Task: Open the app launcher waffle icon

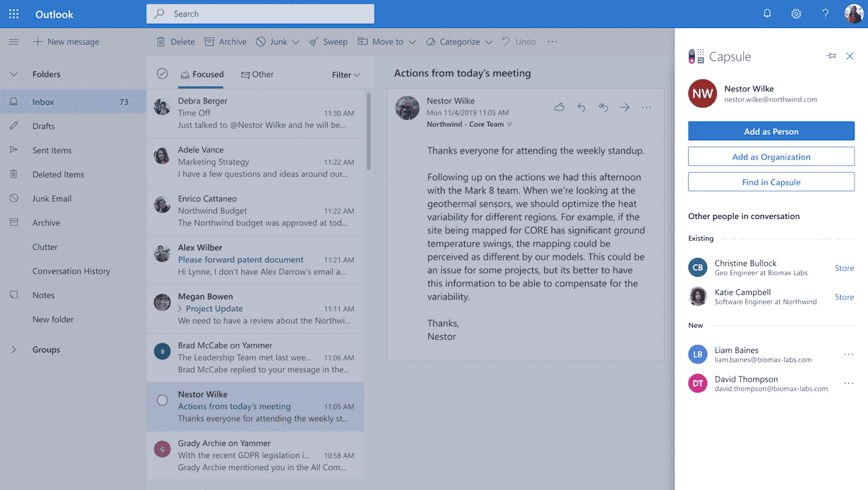Action: coord(13,14)
